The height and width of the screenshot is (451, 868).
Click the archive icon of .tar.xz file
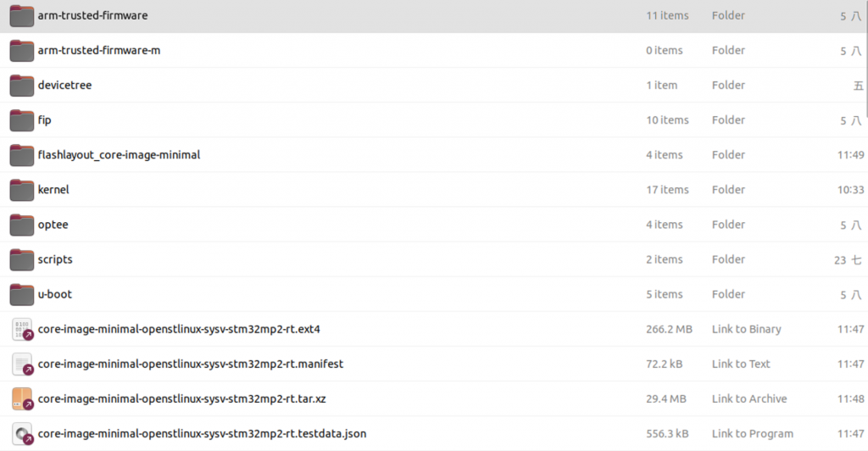(x=22, y=399)
